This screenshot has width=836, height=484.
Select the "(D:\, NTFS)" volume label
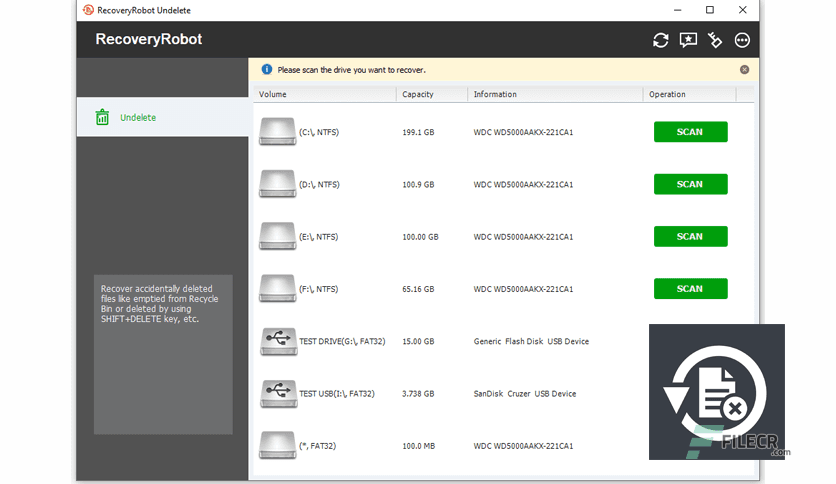tap(319, 184)
